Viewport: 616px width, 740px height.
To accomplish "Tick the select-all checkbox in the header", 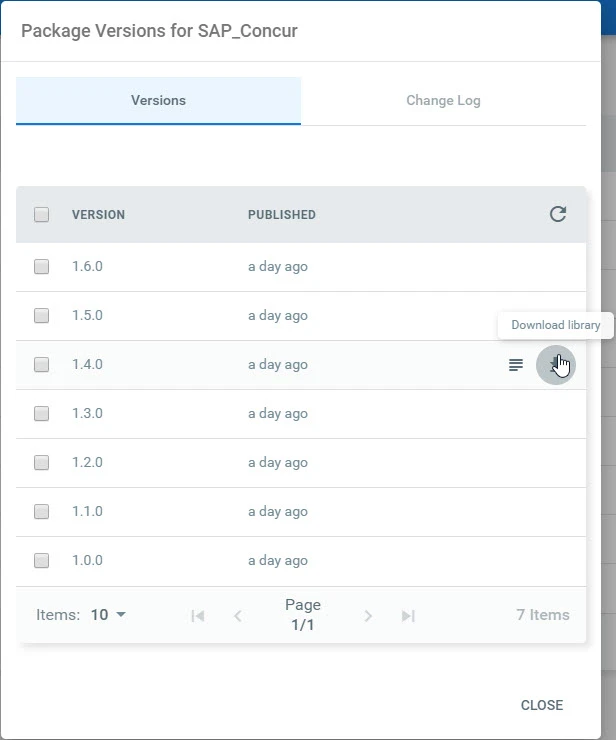I will pyautogui.click(x=42, y=214).
